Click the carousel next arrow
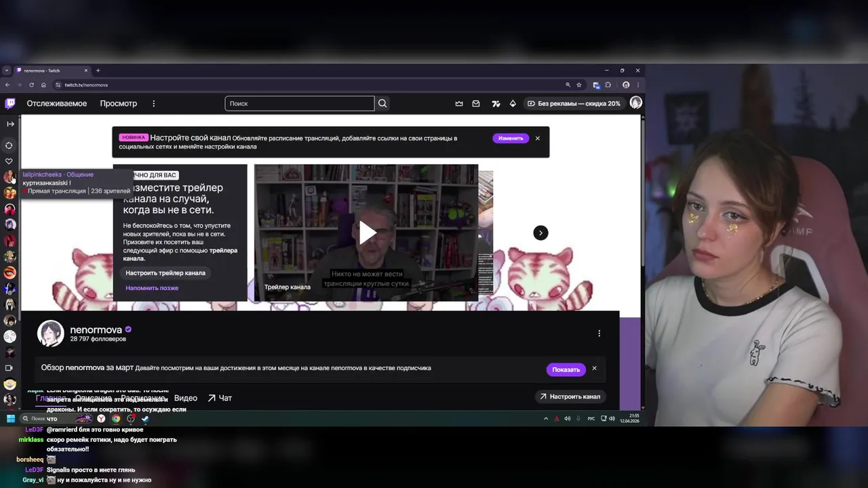The image size is (868, 488). (x=540, y=233)
